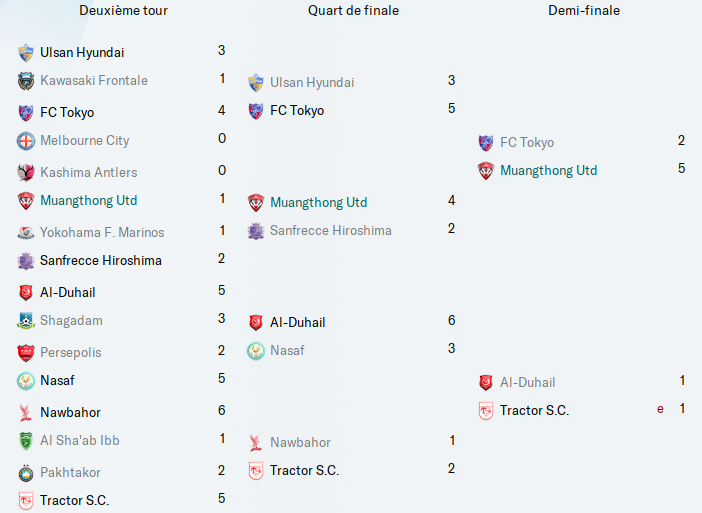Click the Persepolis club crest
This screenshot has height=513, width=702.
(26, 353)
